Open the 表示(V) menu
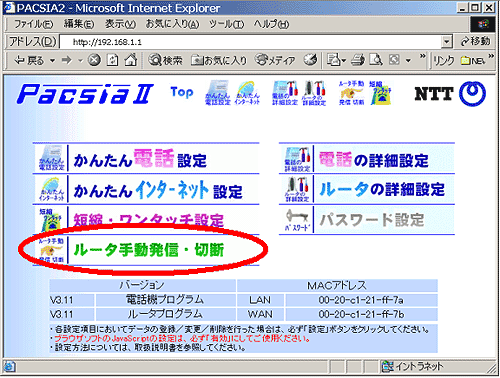The width and height of the screenshot is (500, 378). click(120, 24)
